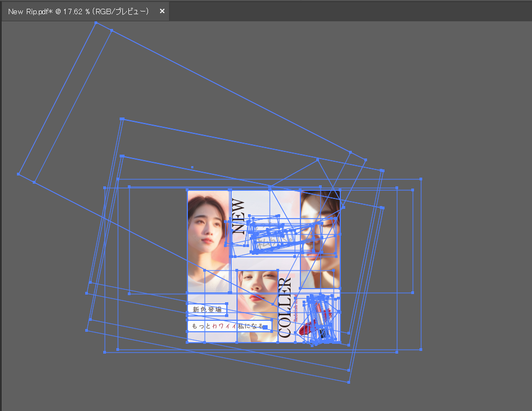The width and height of the screenshot is (532, 411).
Task: Select the red lipstick product image
Action: (321, 322)
